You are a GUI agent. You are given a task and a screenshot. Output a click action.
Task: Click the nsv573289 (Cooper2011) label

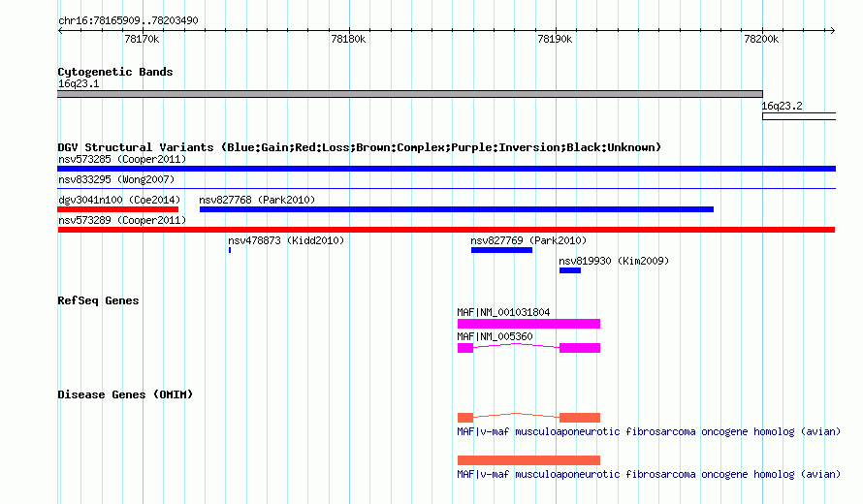point(122,220)
